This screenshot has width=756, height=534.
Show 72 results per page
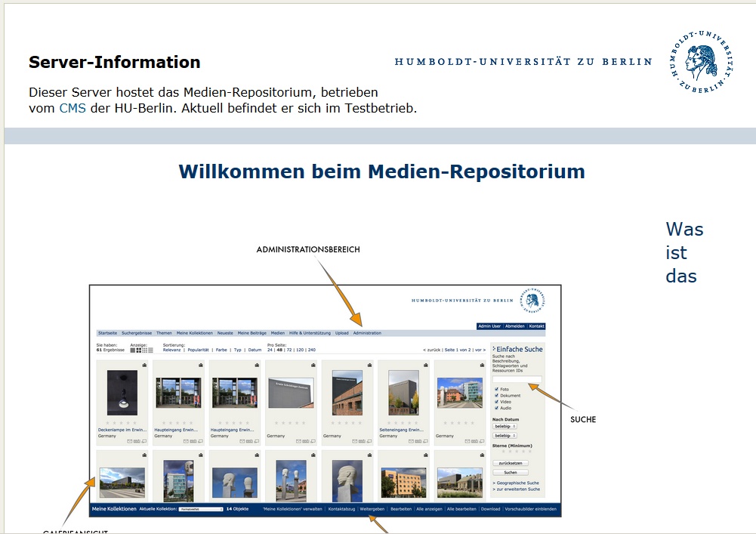point(289,350)
